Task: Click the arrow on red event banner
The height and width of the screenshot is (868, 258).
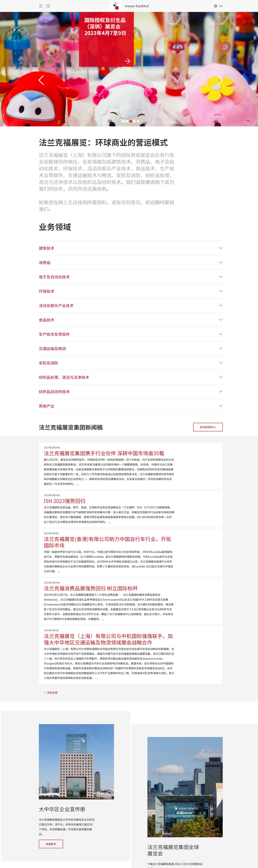Action: point(127,61)
